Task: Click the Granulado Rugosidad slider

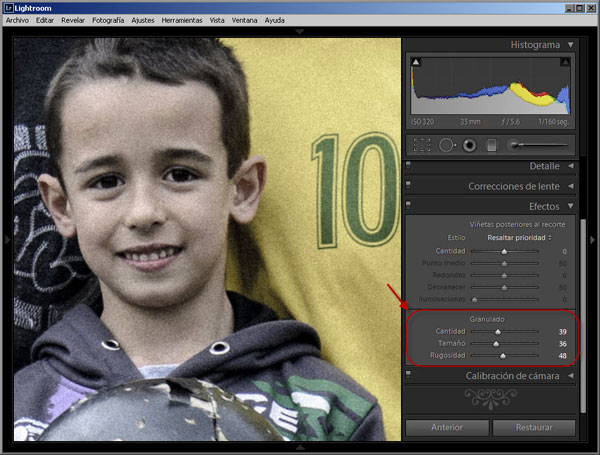Action: tap(504, 356)
